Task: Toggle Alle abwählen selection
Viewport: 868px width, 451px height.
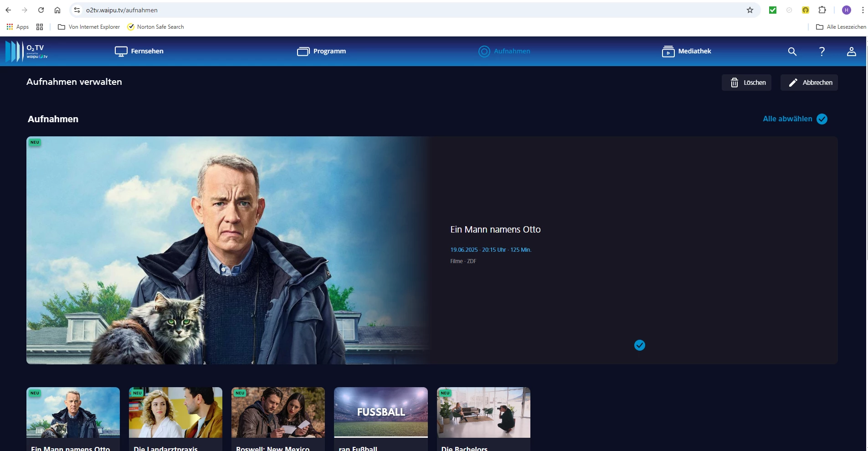Action: [795, 119]
